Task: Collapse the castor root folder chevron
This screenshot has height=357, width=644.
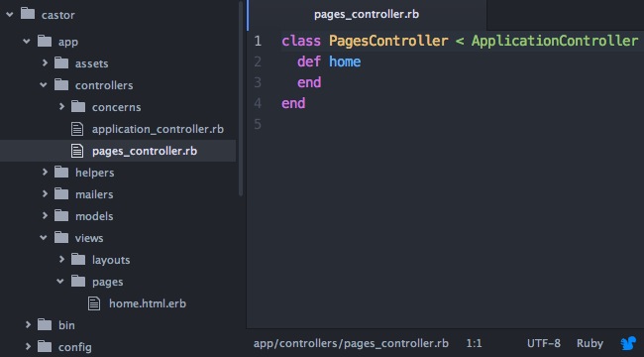Action: (x=10, y=15)
